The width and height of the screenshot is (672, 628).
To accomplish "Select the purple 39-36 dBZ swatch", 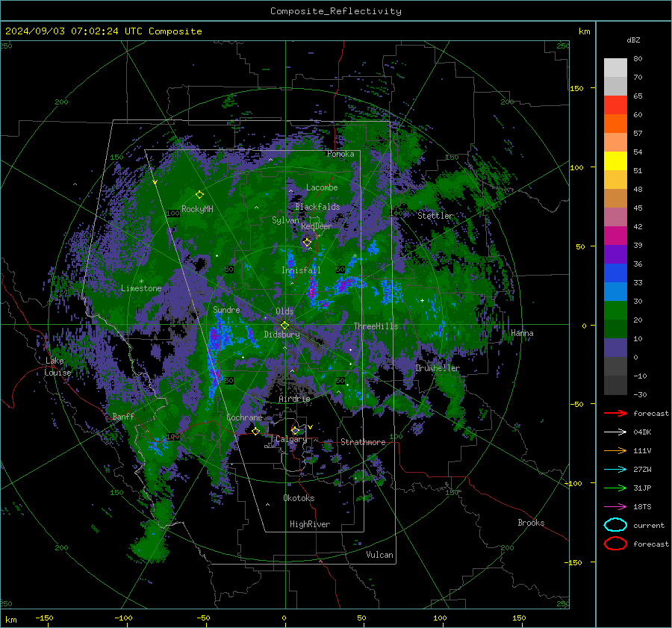I will point(615,254).
